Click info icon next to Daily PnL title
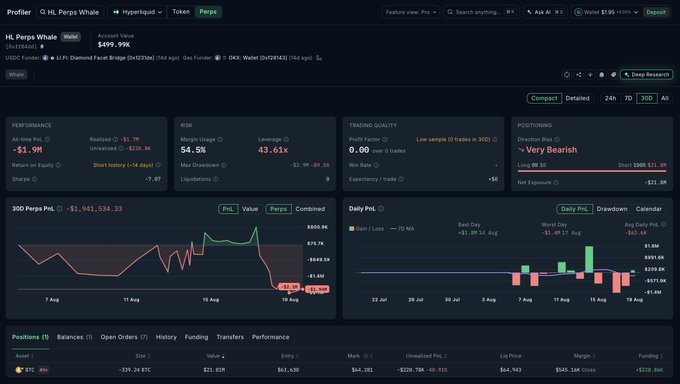 (380, 209)
